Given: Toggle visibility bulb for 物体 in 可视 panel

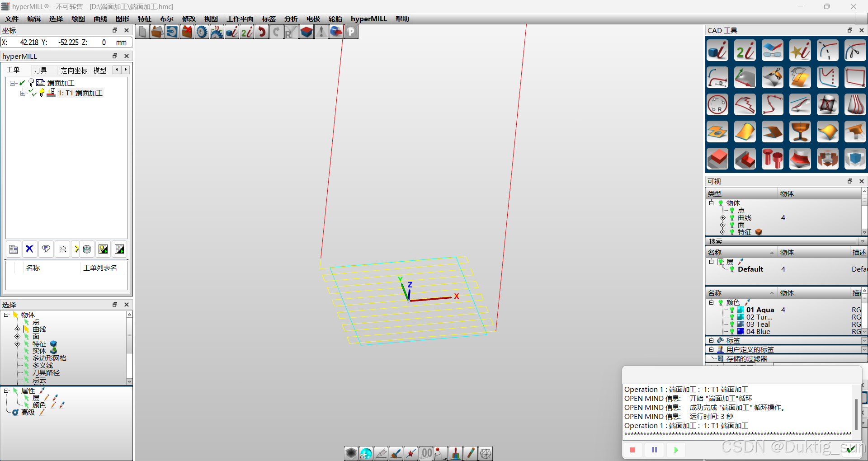Looking at the screenshot, I should pos(721,203).
